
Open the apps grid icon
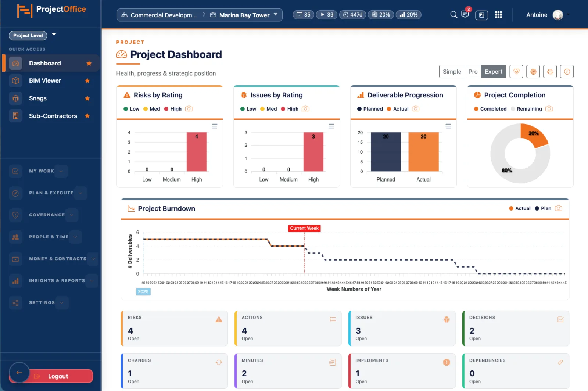(x=498, y=15)
